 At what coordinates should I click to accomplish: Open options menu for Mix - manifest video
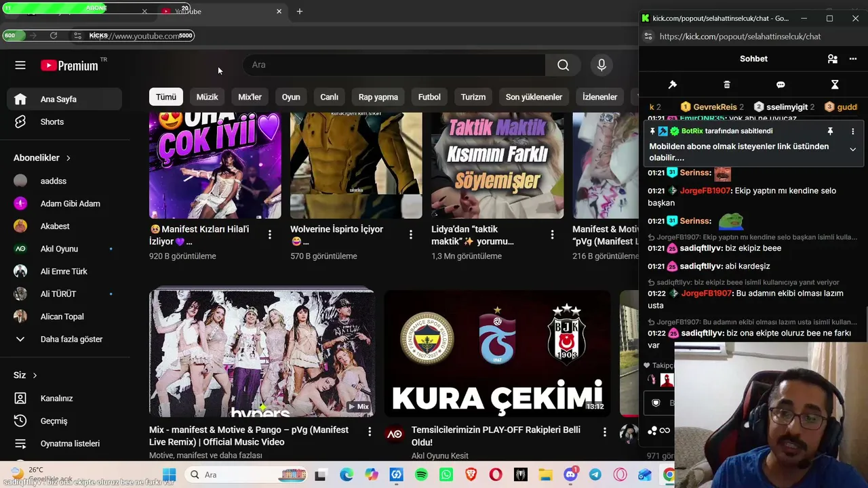click(370, 431)
